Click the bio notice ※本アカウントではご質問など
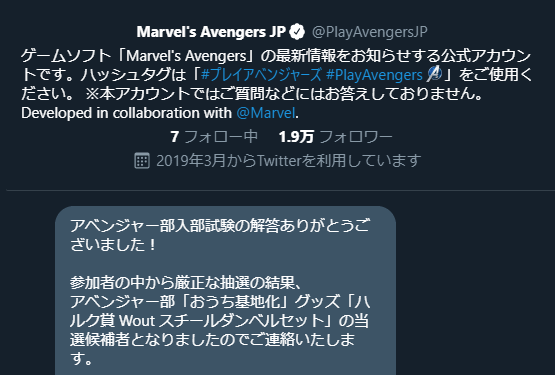Image resolution: width=555 pixels, height=375 pixels. point(284,94)
